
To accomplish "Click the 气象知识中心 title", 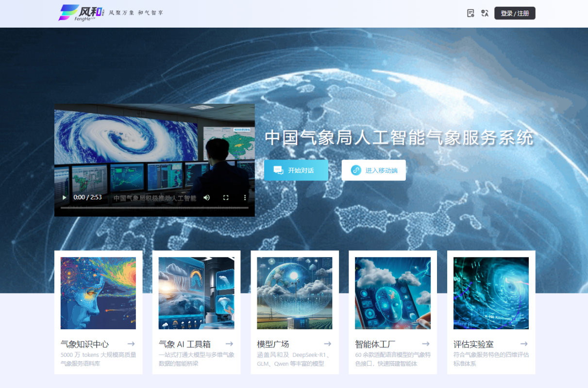I will (84, 344).
